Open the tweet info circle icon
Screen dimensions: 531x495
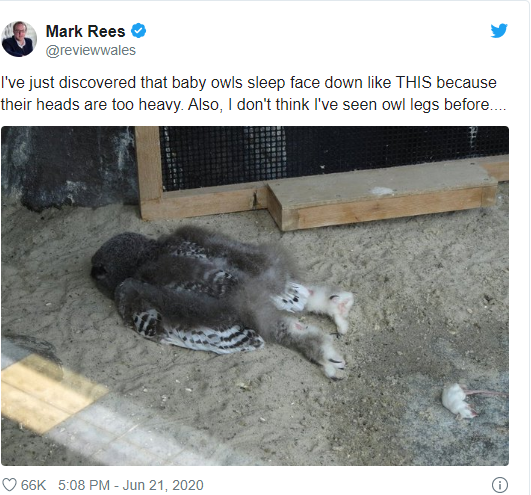500,485
